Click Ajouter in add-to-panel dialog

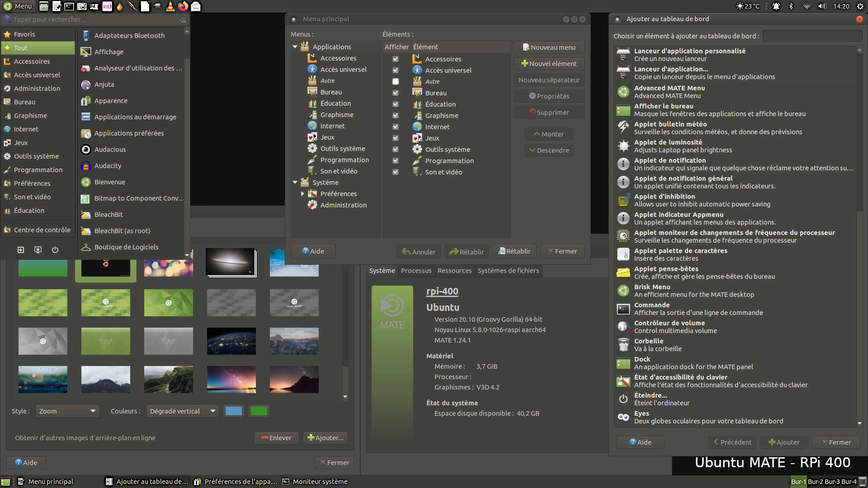(784, 442)
